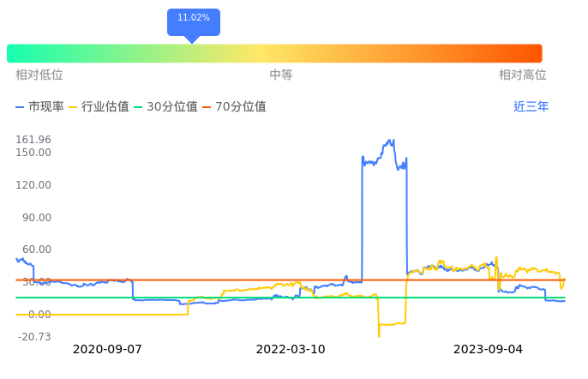Viewport: 588px width, 379px height.
Task: Select the 相对低位 label
Action: click(x=39, y=75)
